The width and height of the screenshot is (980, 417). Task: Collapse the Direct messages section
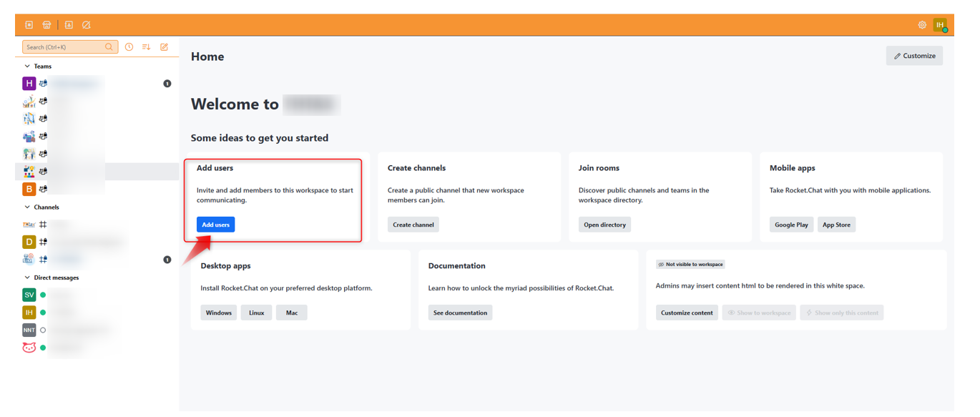coord(27,278)
